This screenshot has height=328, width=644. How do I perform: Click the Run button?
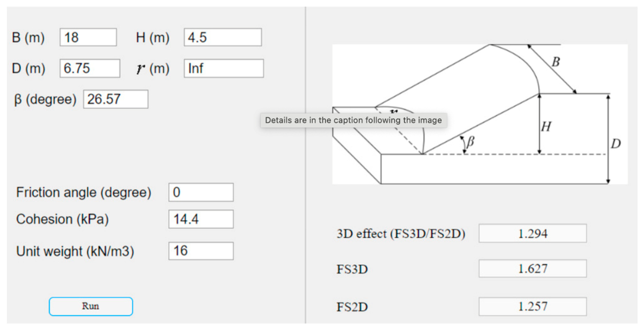(x=91, y=306)
